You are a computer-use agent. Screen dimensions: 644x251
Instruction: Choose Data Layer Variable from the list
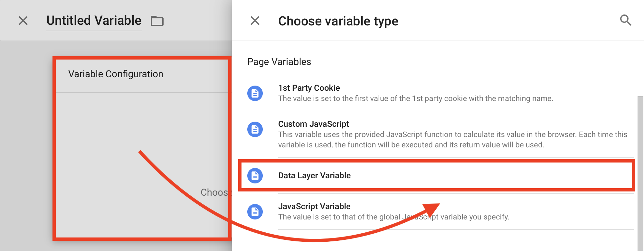click(x=437, y=176)
